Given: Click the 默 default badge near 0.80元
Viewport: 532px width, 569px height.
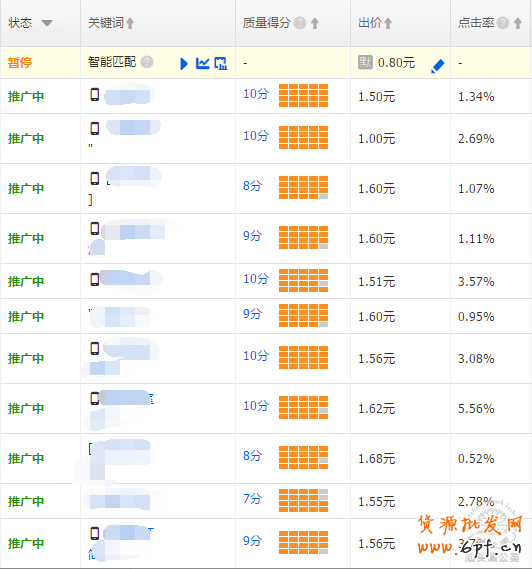Looking at the screenshot, I should pyautogui.click(x=365, y=62).
